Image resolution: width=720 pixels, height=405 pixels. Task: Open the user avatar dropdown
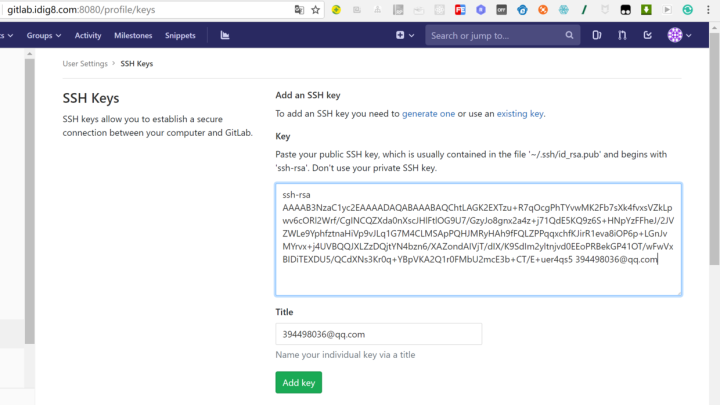(680, 35)
